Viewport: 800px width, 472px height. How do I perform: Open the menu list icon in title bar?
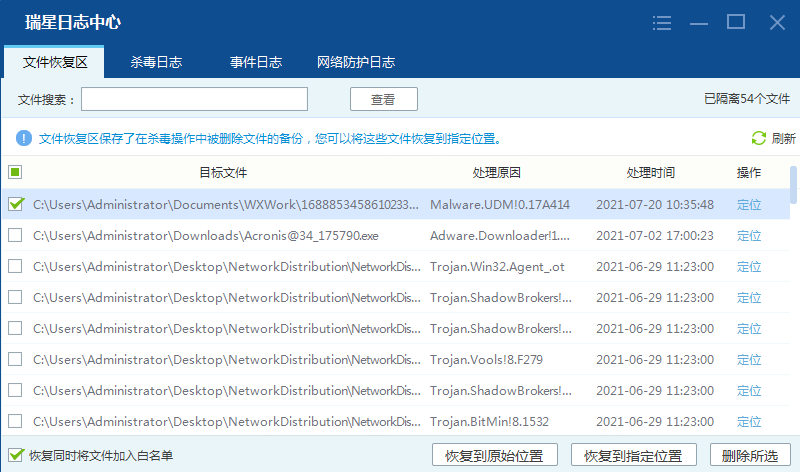coord(662,22)
